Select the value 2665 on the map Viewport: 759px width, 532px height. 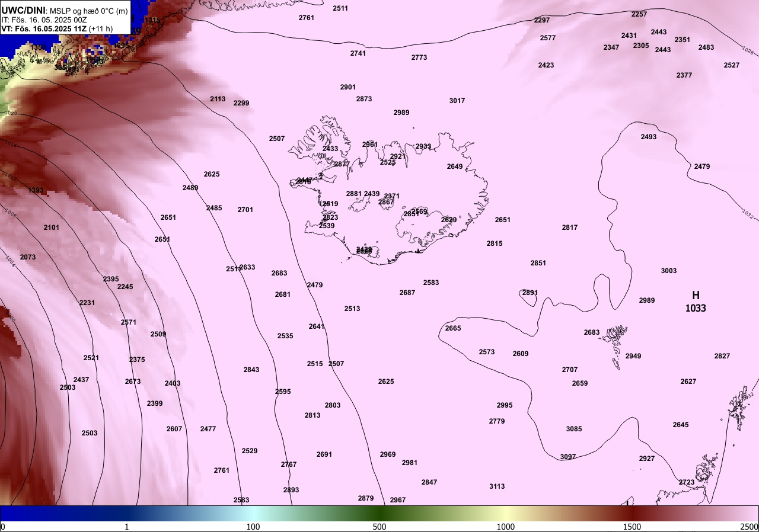coord(453,328)
